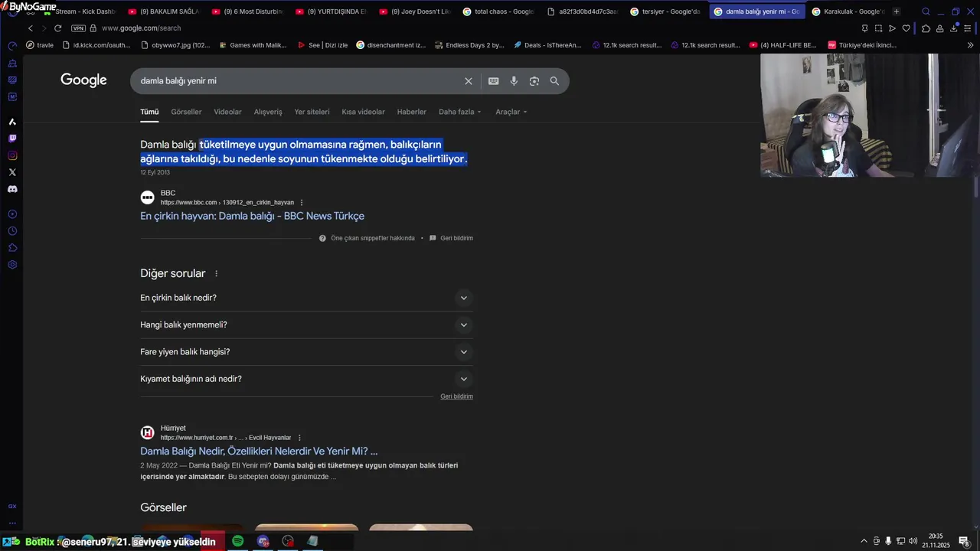Switch to the Kısa videolar tab

(363, 112)
